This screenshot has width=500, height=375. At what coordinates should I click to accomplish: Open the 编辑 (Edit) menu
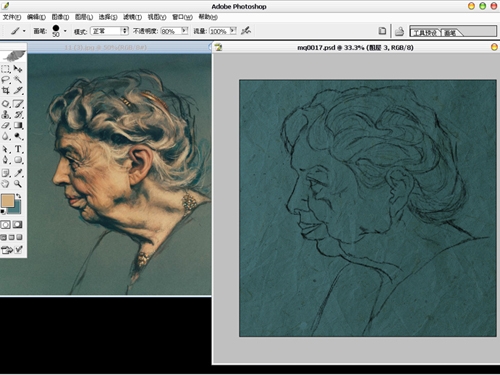(x=36, y=17)
